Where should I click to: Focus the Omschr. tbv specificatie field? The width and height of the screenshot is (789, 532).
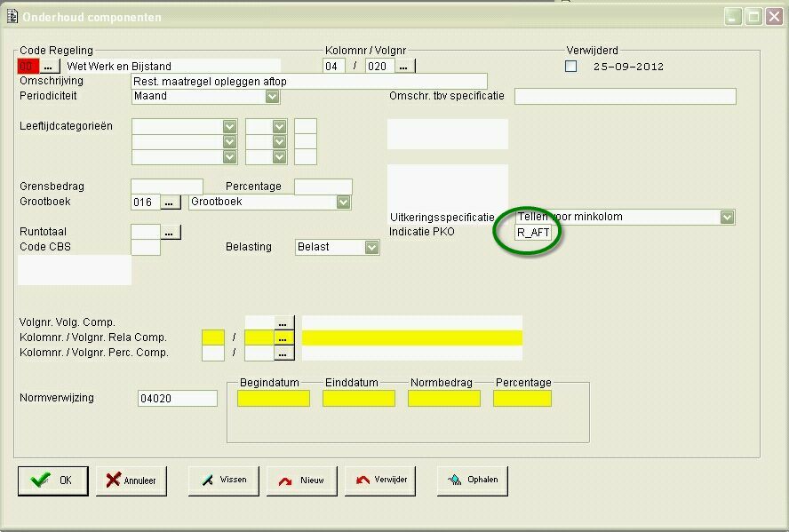(626, 97)
